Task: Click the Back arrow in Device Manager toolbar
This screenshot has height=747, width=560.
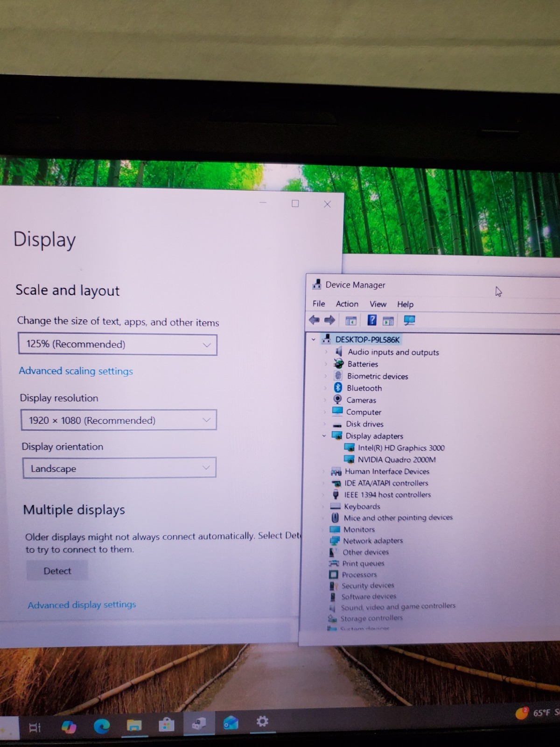Action: (x=314, y=320)
